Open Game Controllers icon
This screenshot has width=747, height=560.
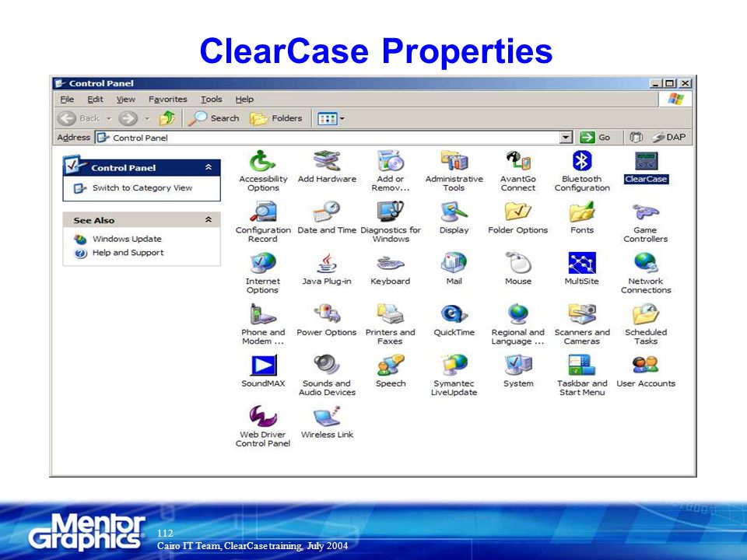coord(646,212)
